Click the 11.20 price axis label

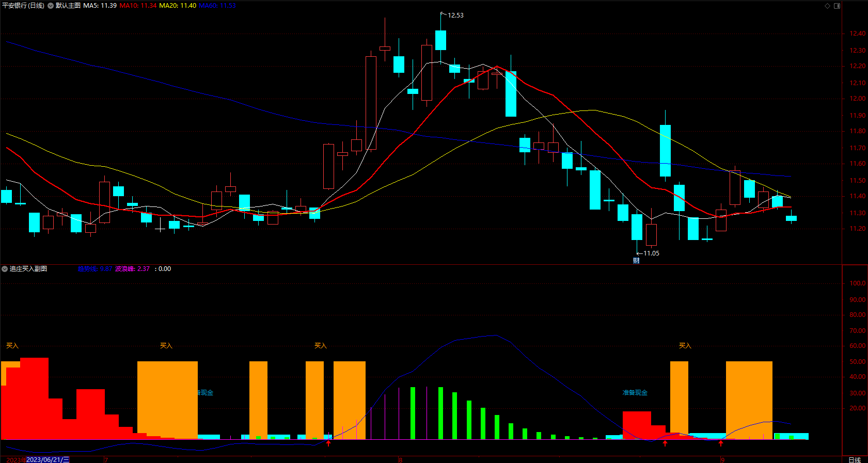[858, 229]
